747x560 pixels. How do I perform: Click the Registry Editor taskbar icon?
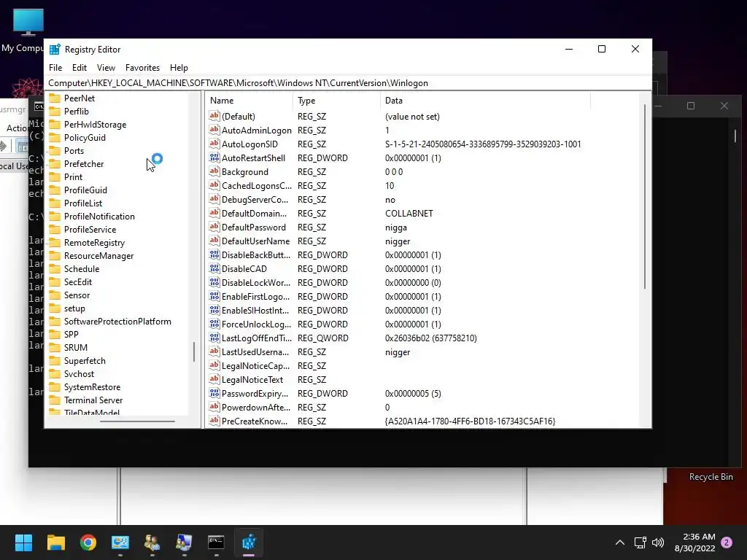pyautogui.click(x=249, y=542)
